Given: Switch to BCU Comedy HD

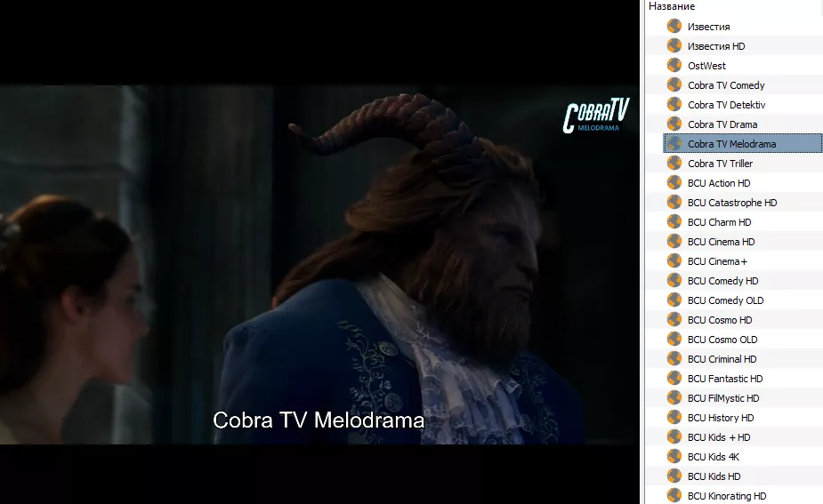Looking at the screenshot, I should (x=722, y=281).
